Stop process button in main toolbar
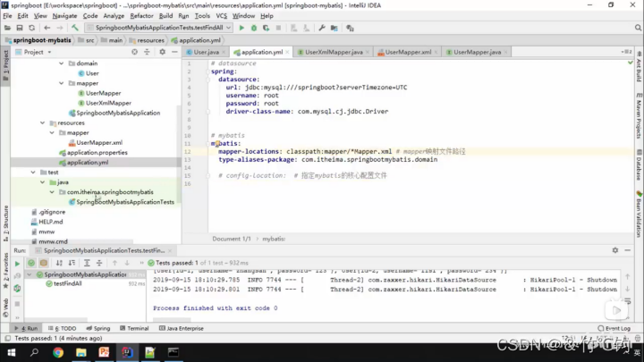 point(278,28)
